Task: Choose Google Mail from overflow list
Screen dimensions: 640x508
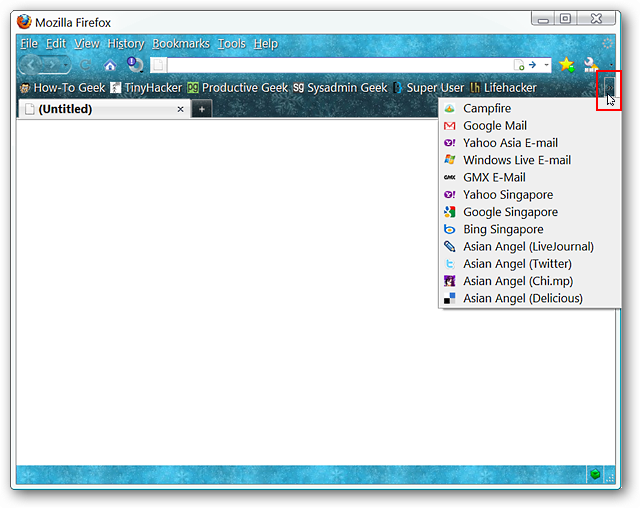Action: [x=530, y=126]
